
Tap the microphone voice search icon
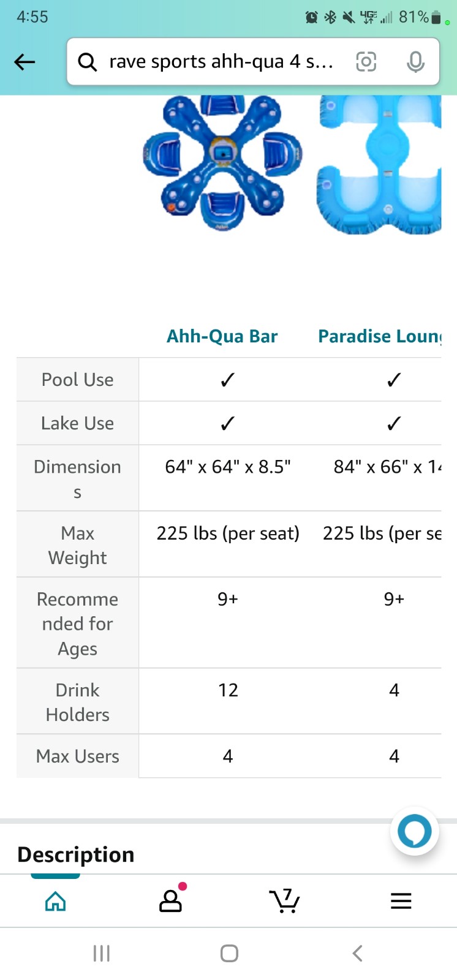(x=415, y=62)
